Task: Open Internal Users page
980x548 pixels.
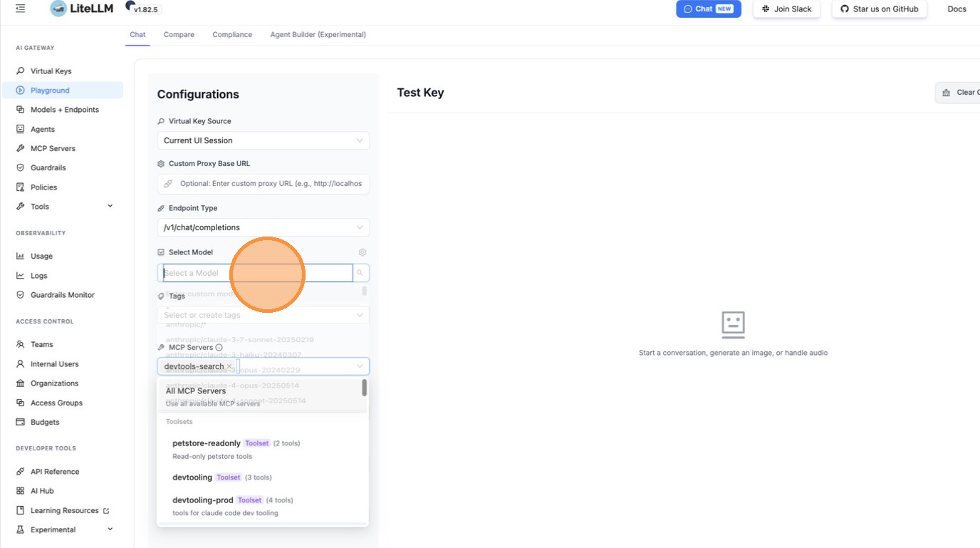Action: tap(54, 364)
